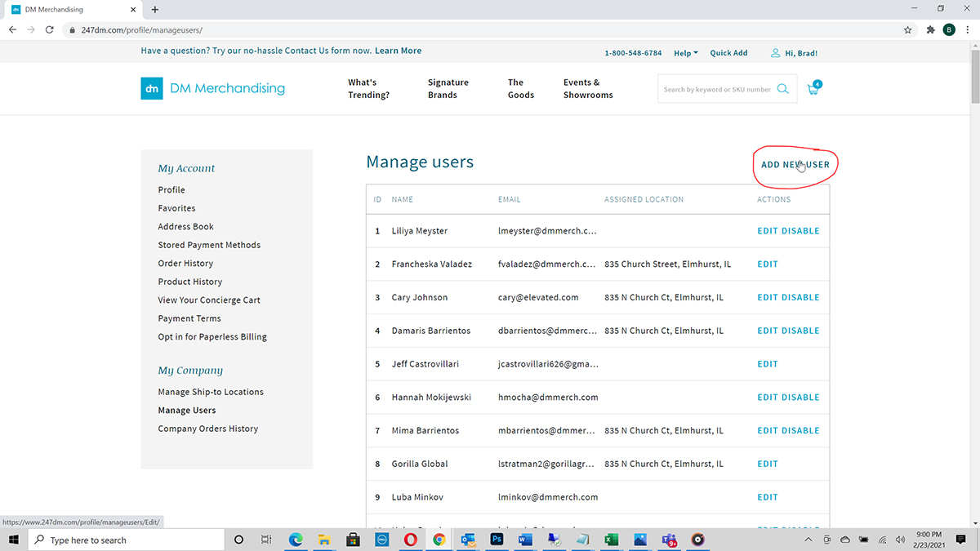Open The Goods menu
Viewport: 980px width, 551px height.
coord(521,88)
